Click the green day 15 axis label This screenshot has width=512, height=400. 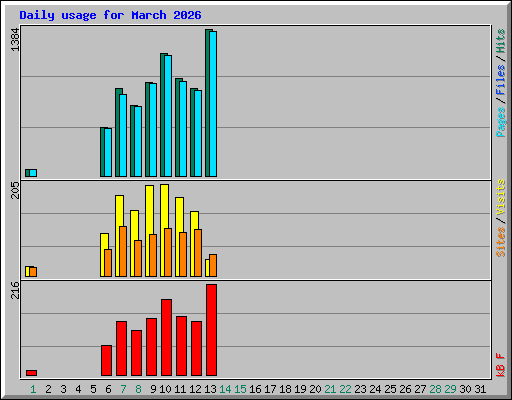tap(240, 389)
